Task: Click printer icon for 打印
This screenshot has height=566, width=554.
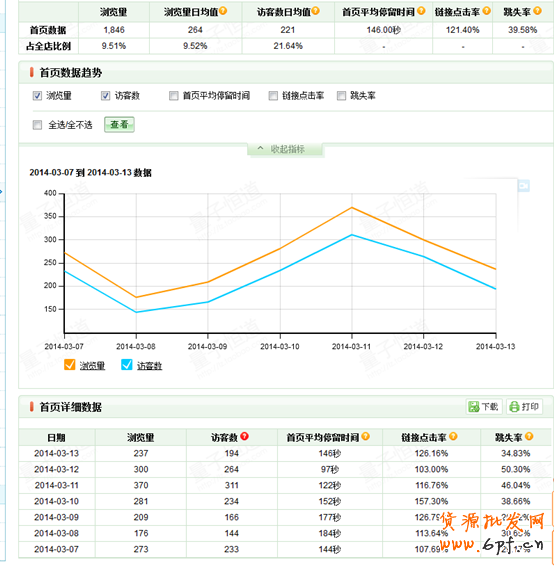Action: coord(514,407)
